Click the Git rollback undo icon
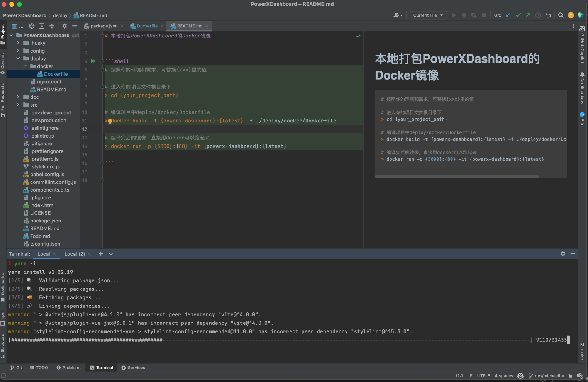 [548, 15]
